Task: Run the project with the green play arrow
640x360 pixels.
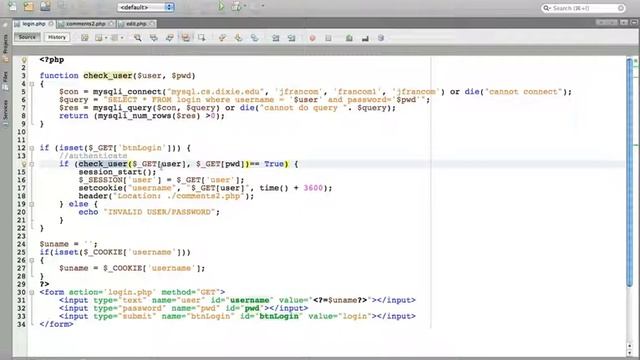Action: coord(220,7)
